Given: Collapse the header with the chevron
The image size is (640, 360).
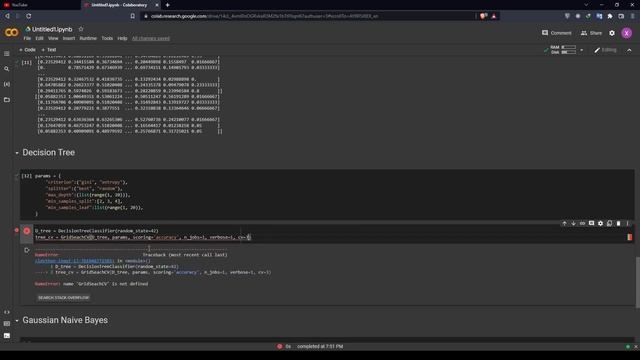Looking at the screenshot, I should click(629, 50).
